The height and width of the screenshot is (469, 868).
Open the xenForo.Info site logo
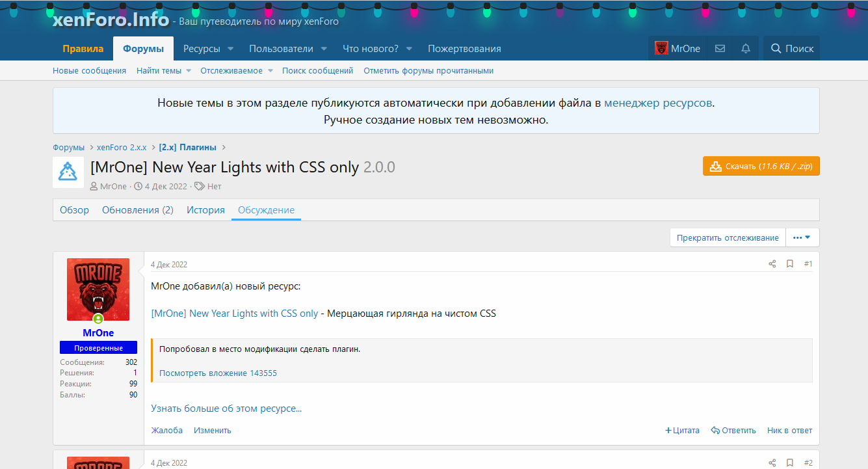coord(111,20)
